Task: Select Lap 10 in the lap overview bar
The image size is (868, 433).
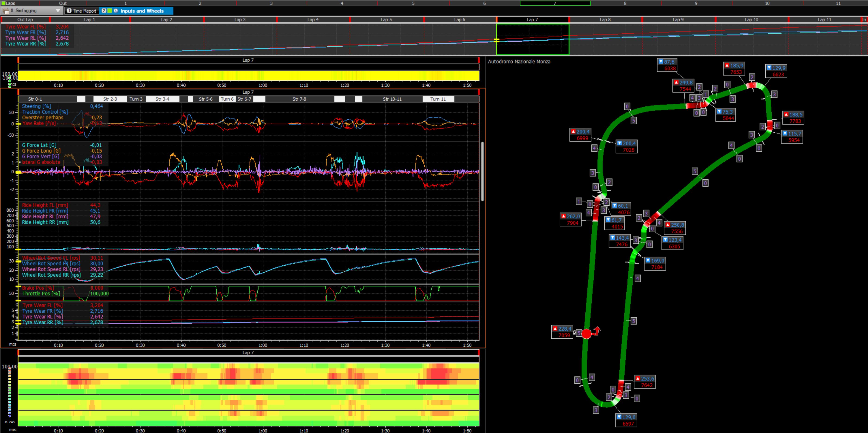Action: 751,19
